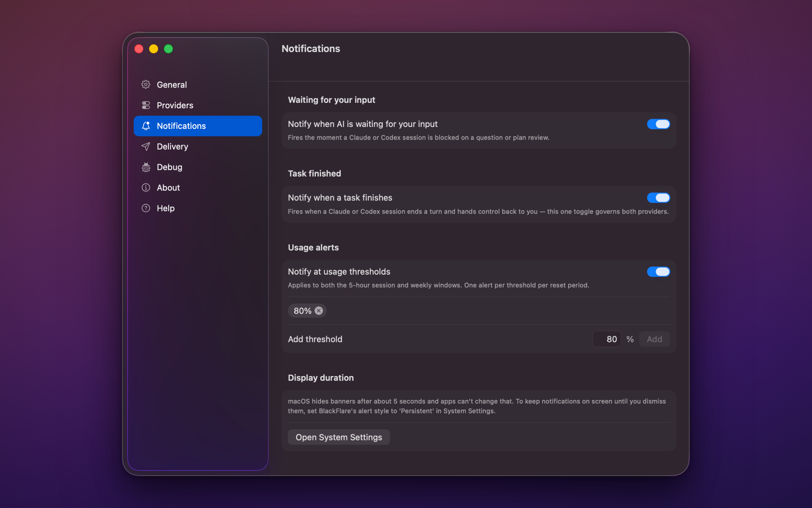The width and height of the screenshot is (812, 508).
Task: Click the Debug bug icon
Action: [146, 167]
